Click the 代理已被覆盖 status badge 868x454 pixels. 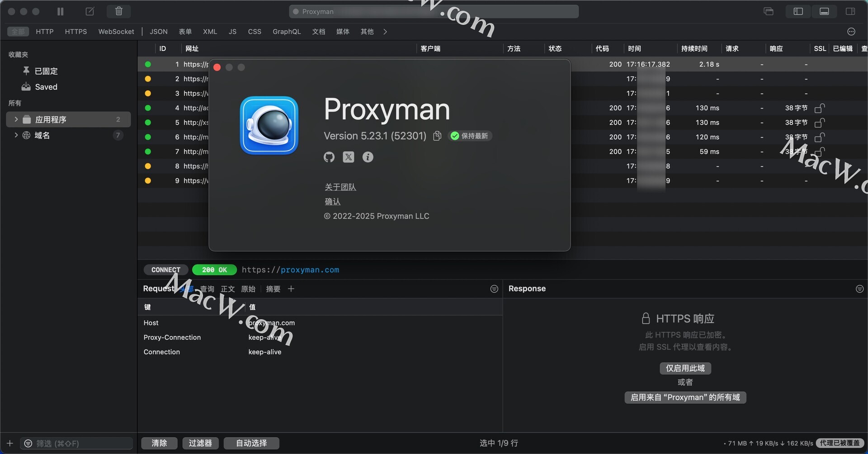click(840, 443)
